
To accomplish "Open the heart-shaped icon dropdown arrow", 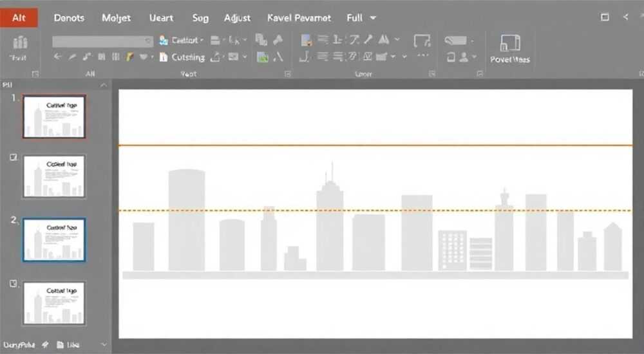I will pos(152,57).
